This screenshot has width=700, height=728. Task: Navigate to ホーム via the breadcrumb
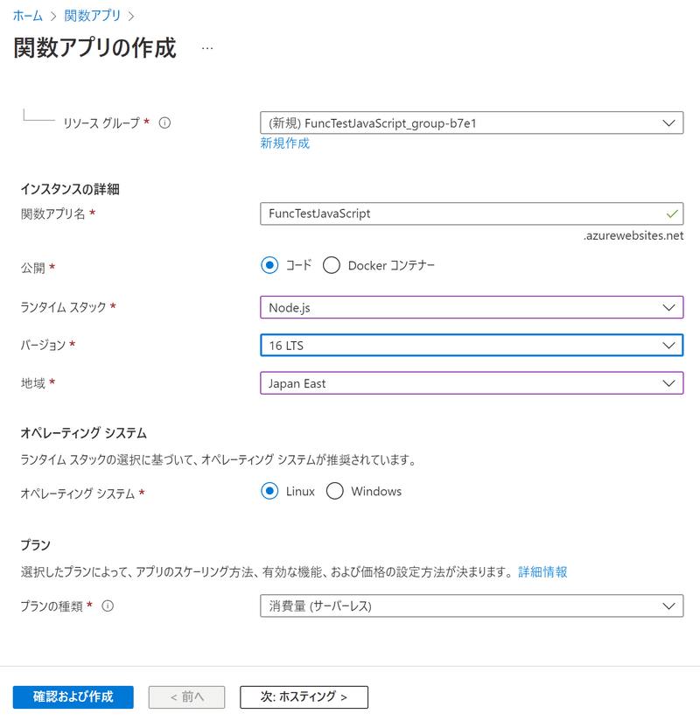[x=26, y=14]
